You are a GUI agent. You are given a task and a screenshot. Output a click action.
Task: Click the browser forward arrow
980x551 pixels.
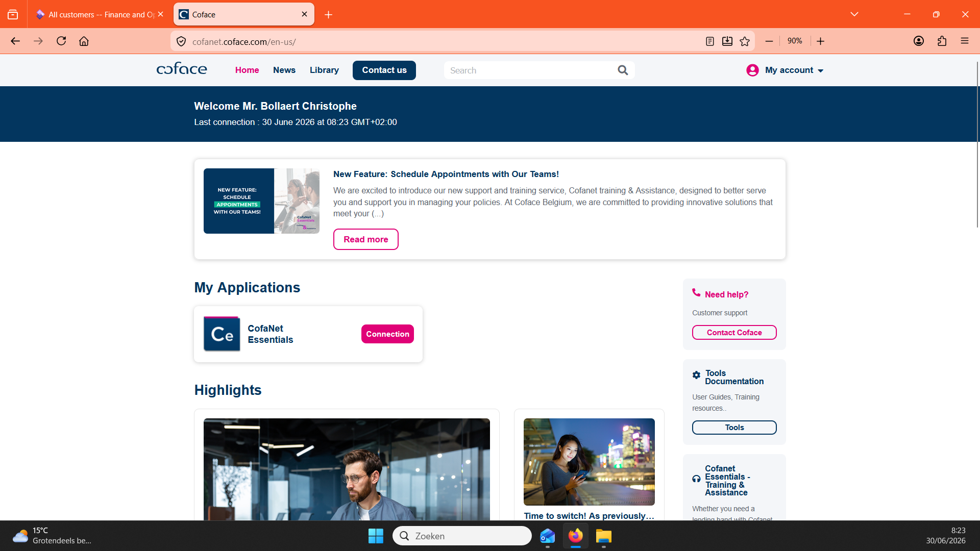(38, 41)
